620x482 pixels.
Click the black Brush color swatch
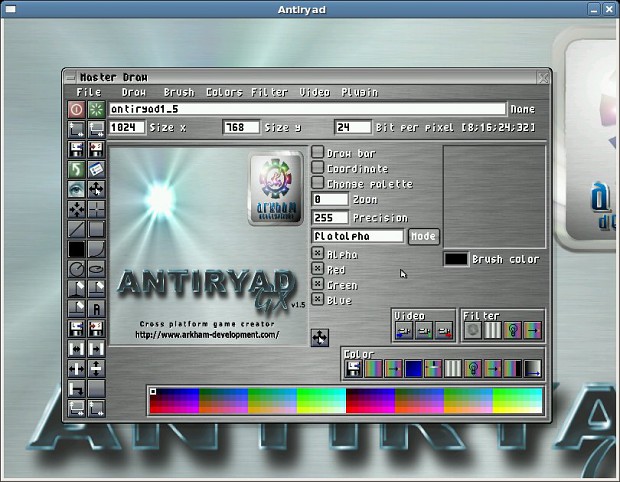pos(456,259)
